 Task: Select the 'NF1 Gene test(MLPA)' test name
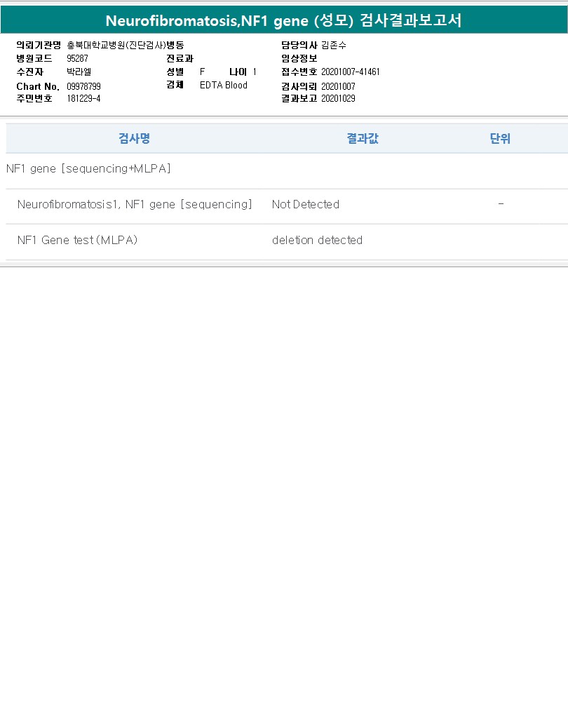coord(78,240)
